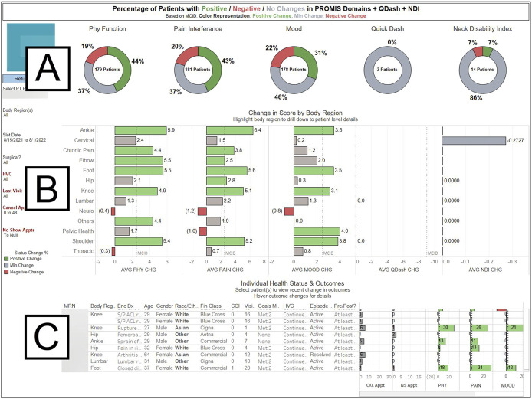
Task: Click the Cervical bar in AVG NDI CHG chart
Action: [474, 140]
